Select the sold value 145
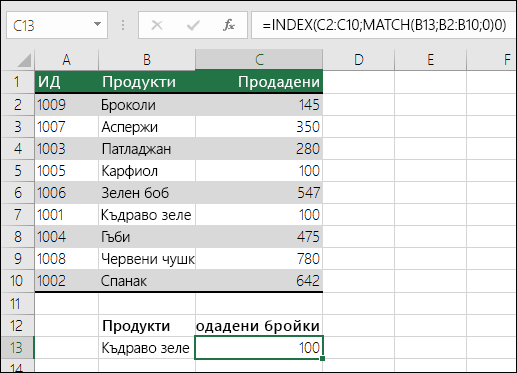Screen dimensions: 517x373 [x=259, y=105]
